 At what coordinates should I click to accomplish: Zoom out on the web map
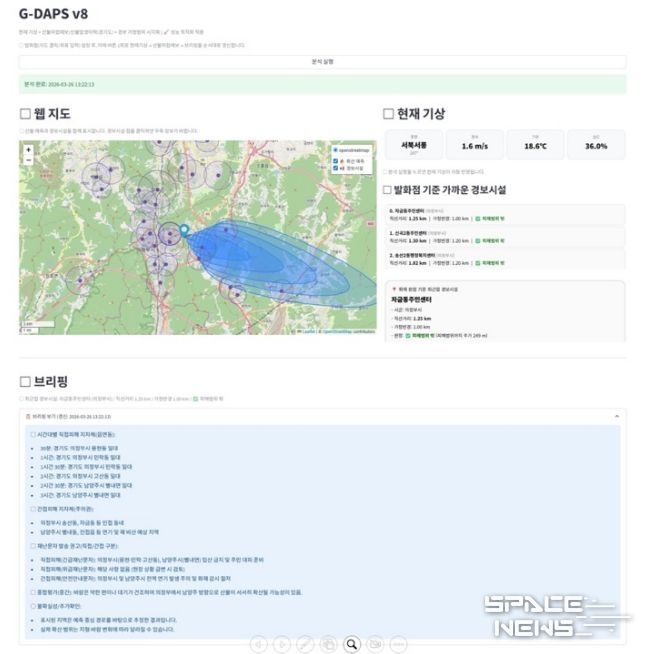tap(28, 161)
